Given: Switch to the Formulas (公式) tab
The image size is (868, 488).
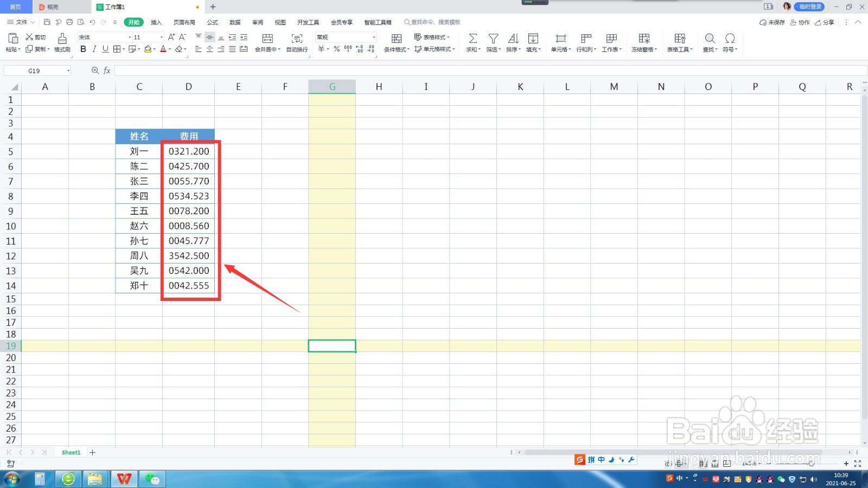Looking at the screenshot, I should [x=213, y=22].
